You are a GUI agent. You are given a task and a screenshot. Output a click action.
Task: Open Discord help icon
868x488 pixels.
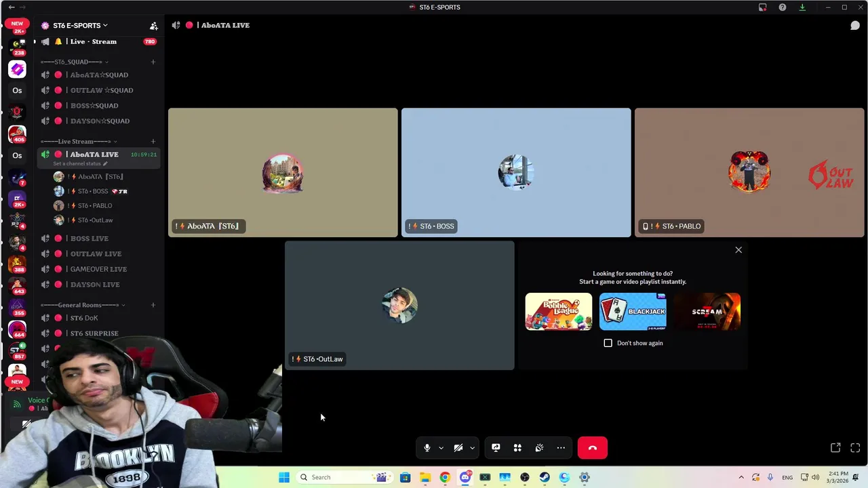tap(783, 7)
